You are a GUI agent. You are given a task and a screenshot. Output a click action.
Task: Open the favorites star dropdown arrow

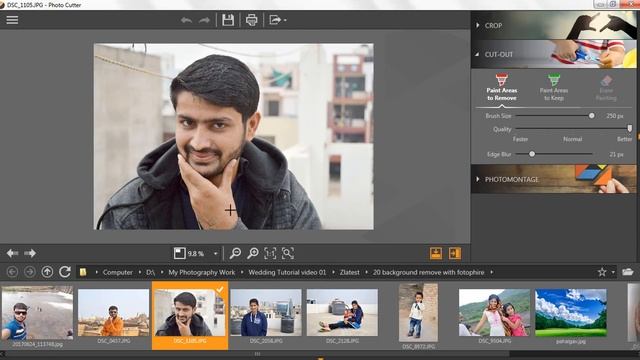point(613,272)
